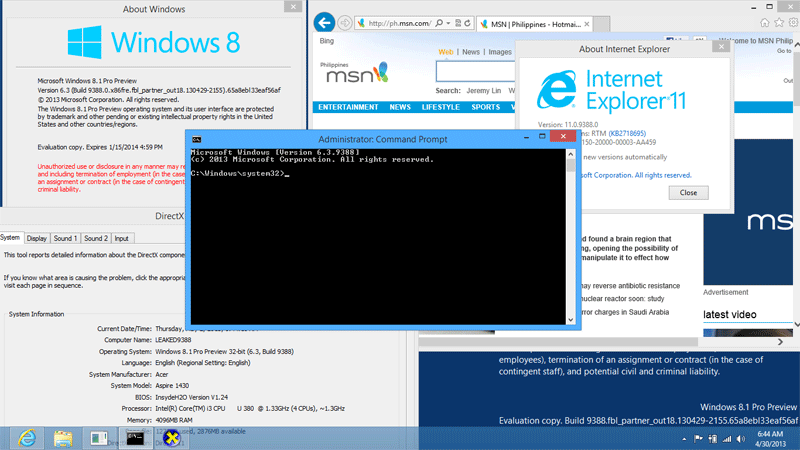Screen dimensions: 800x450
Task: Click the Internet Explorer back arrow button
Action: (324, 22)
